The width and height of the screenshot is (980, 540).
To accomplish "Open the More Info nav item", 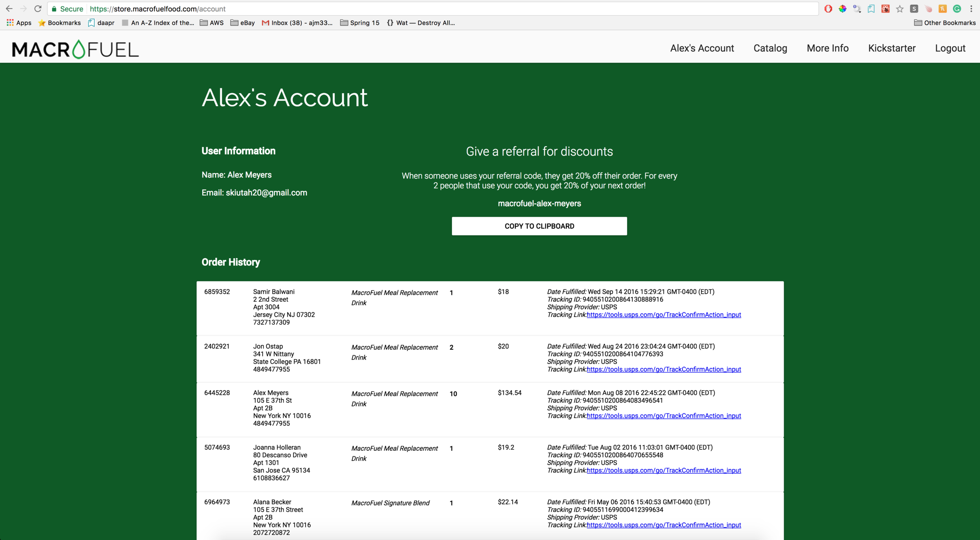I will point(828,48).
